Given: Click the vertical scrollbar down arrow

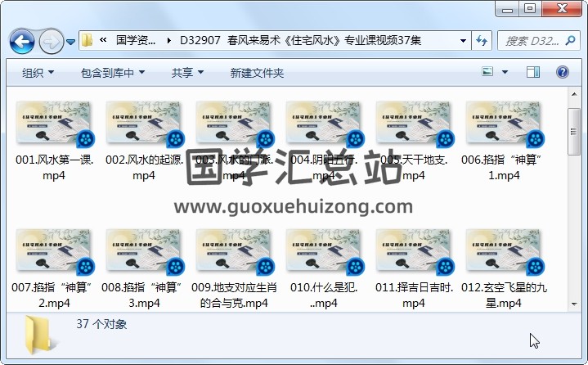Looking at the screenshot, I should tap(574, 304).
